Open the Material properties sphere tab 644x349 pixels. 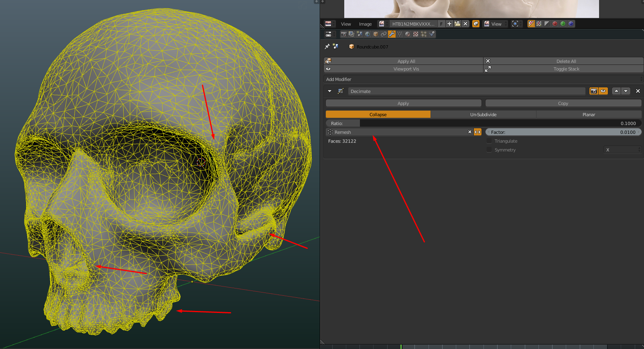pyautogui.click(x=408, y=34)
